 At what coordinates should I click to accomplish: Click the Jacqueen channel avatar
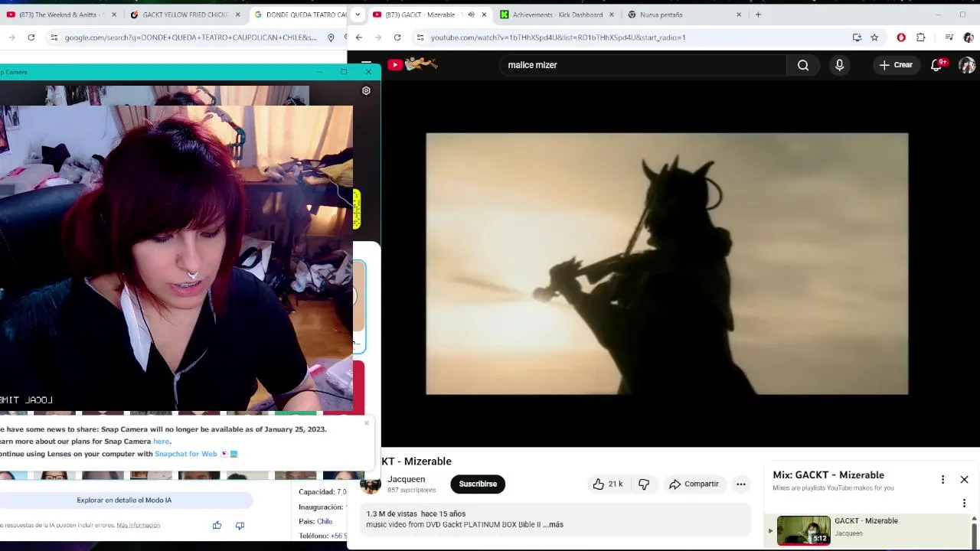pos(371,484)
